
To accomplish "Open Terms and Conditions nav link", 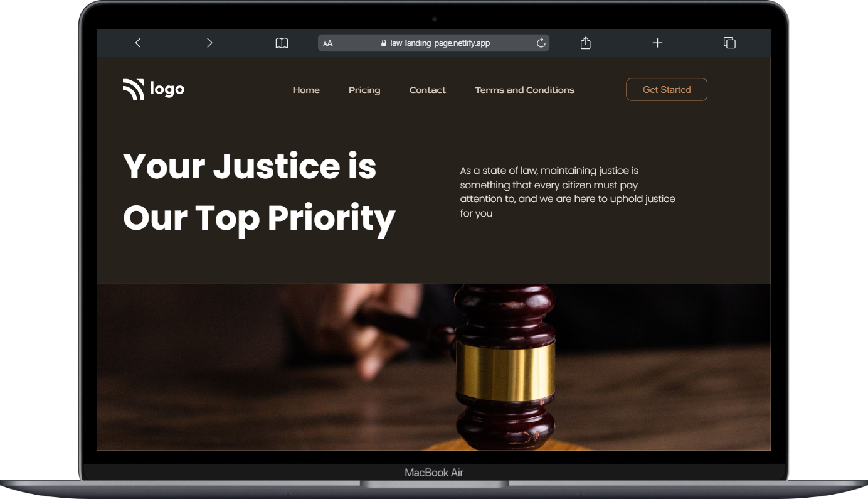I will 525,90.
